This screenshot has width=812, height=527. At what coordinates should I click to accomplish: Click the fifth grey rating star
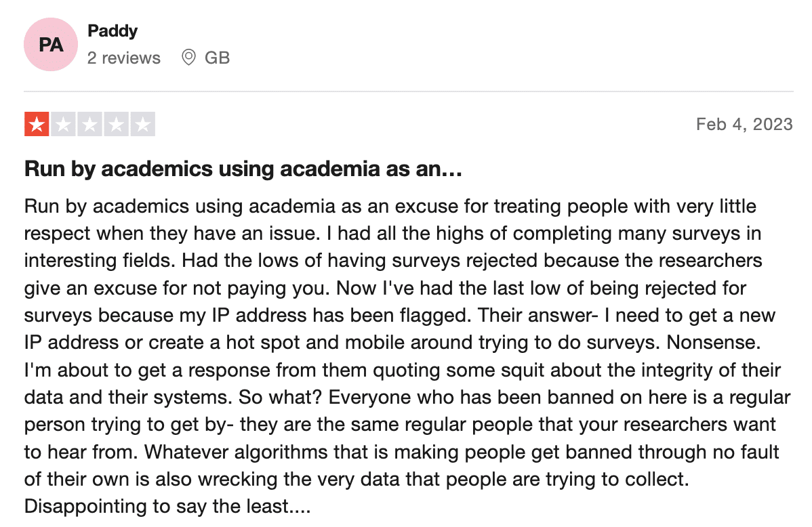click(142, 124)
